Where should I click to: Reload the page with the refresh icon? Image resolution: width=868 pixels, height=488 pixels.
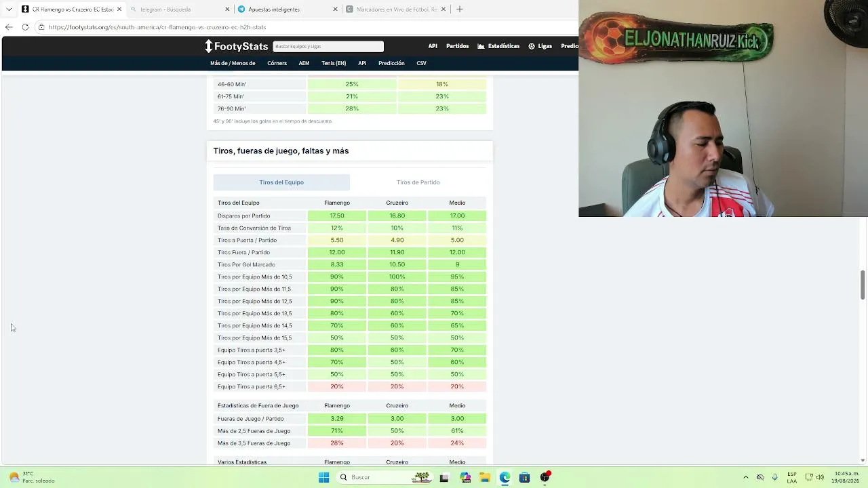[x=25, y=27]
